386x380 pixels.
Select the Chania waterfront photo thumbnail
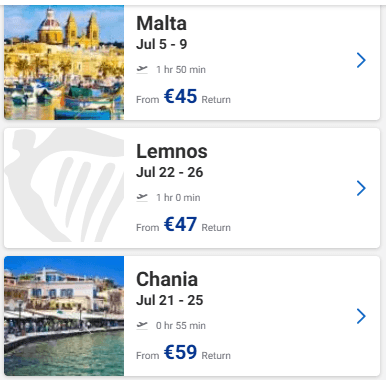coord(64,316)
